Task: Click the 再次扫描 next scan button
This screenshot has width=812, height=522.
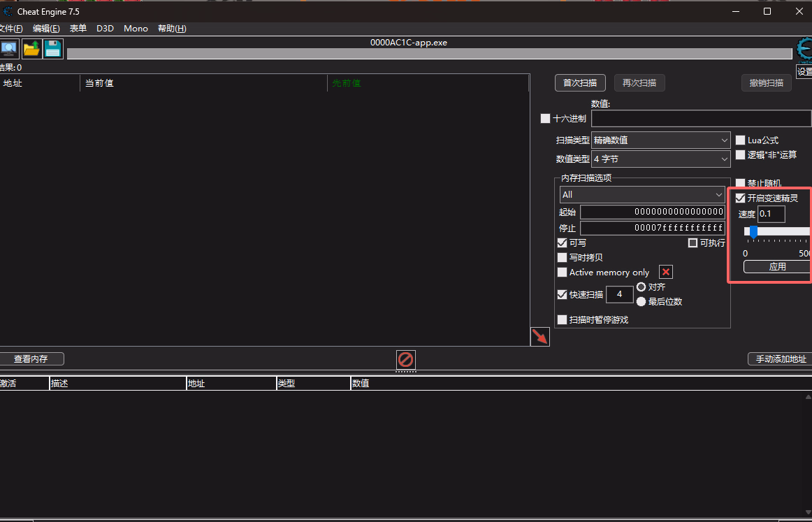Action: pyautogui.click(x=639, y=83)
